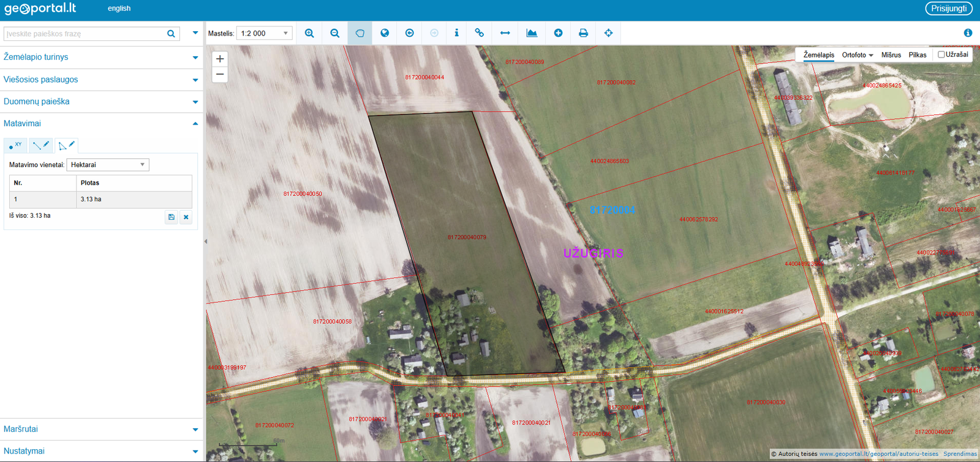The height and width of the screenshot is (462, 980).
Task: Switch to line distance measurement tab
Action: (41, 146)
